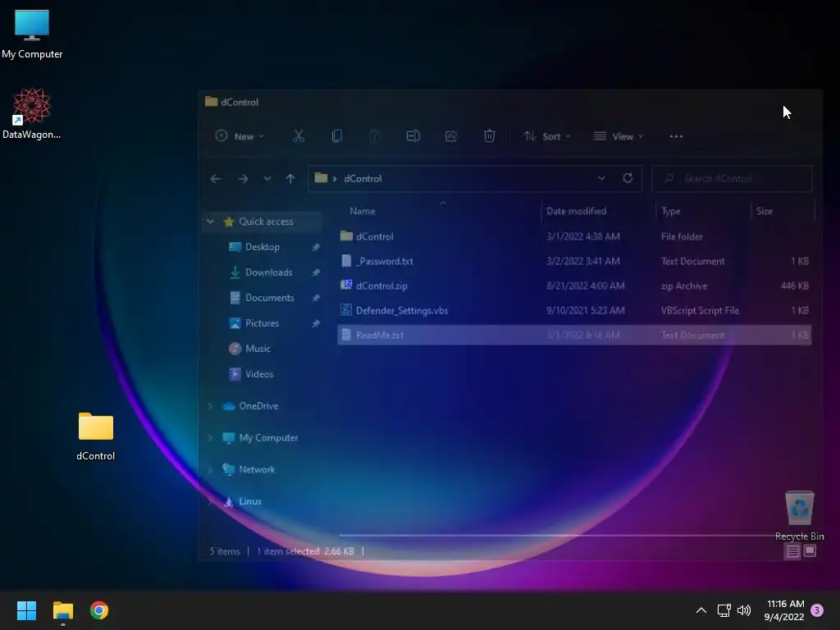
Task: Open the volume speaker tray icon
Action: (744, 610)
